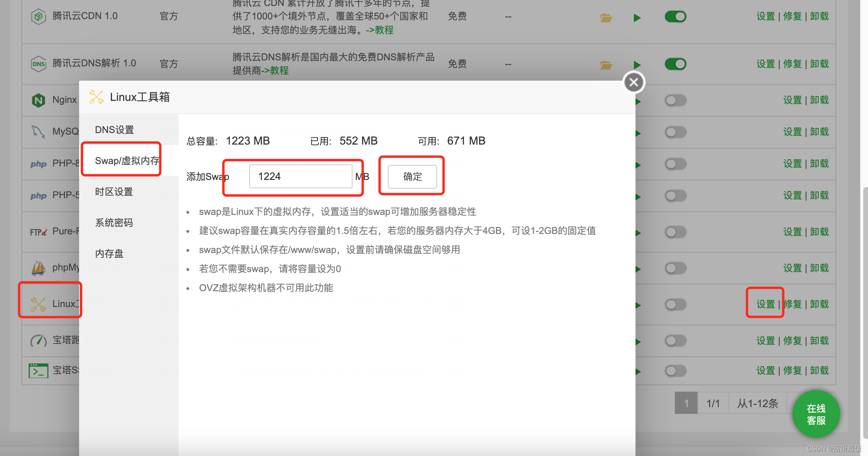Click the Nginx plugin icon
Viewport: 868px width, 456px height.
38,100
